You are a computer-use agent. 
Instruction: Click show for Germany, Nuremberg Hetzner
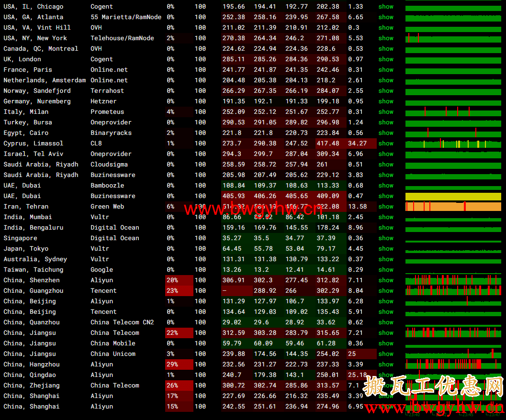click(386, 101)
